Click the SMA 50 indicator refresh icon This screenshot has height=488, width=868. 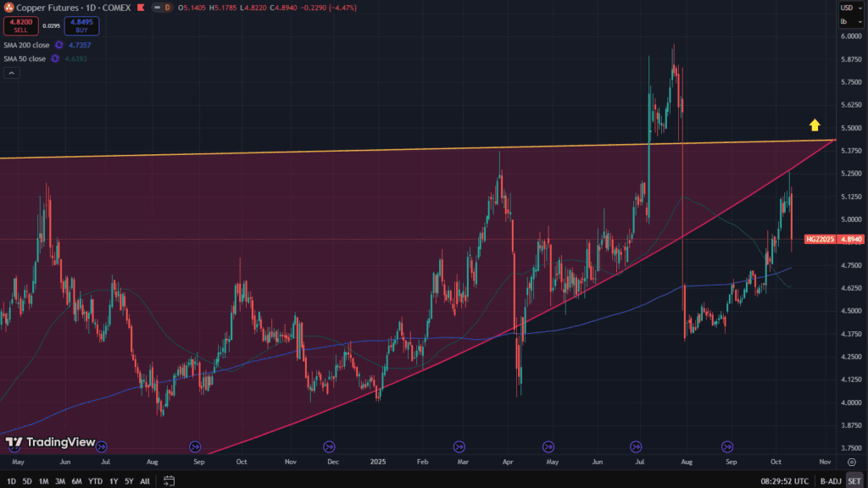[x=55, y=58]
